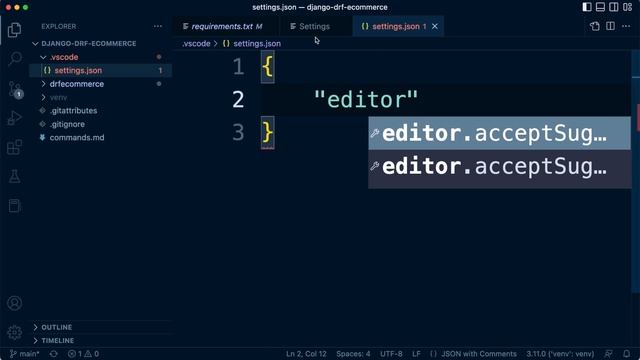640x360 pixels.
Task: Open the Run and Debug view
Action: click(14, 118)
